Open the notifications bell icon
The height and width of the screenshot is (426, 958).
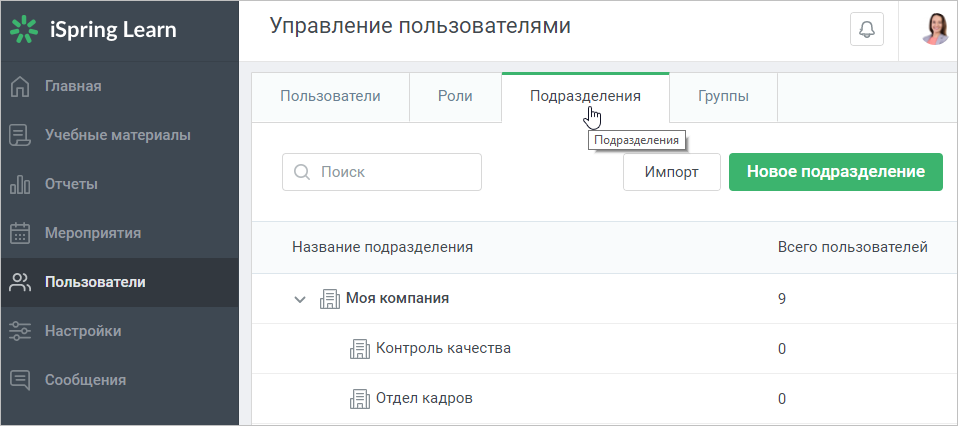point(867,29)
